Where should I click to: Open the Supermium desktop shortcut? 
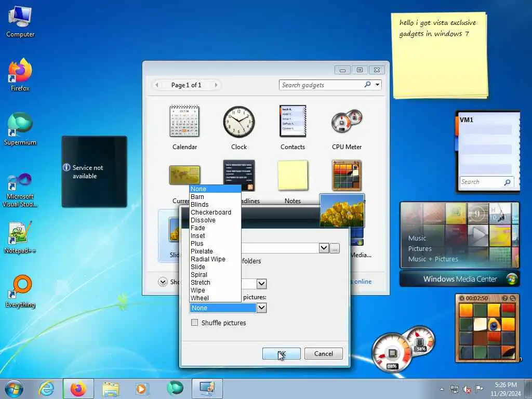(20, 129)
